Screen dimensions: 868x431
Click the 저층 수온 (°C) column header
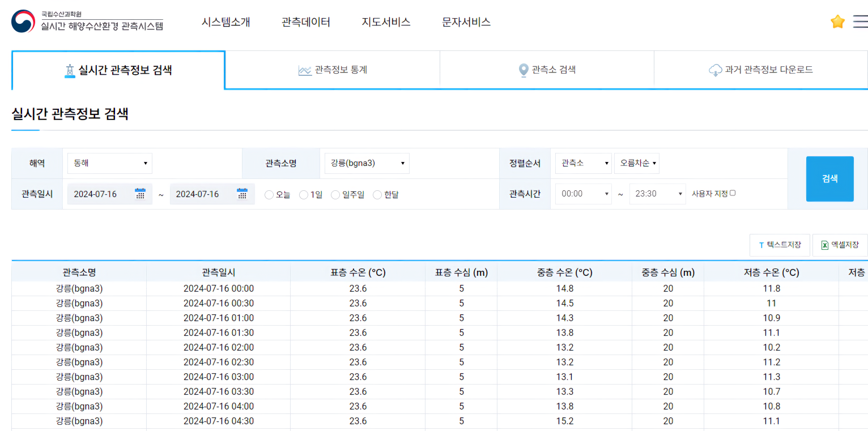[772, 272]
